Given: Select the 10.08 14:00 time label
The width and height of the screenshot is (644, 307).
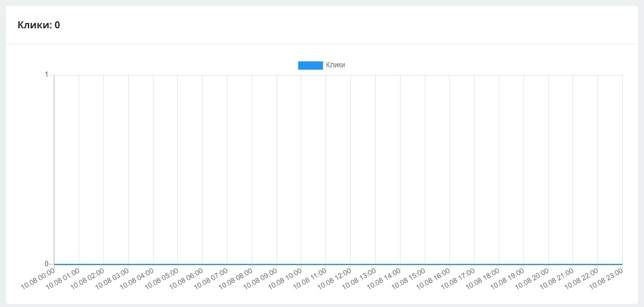Looking at the screenshot, I should [x=385, y=278].
